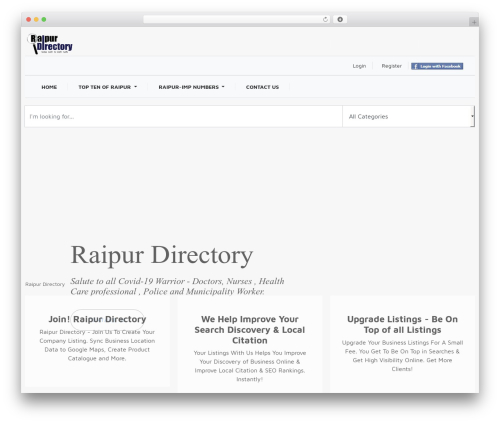
Task: Click the small Raipur Directory breadcrumb text
Action: tap(45, 284)
